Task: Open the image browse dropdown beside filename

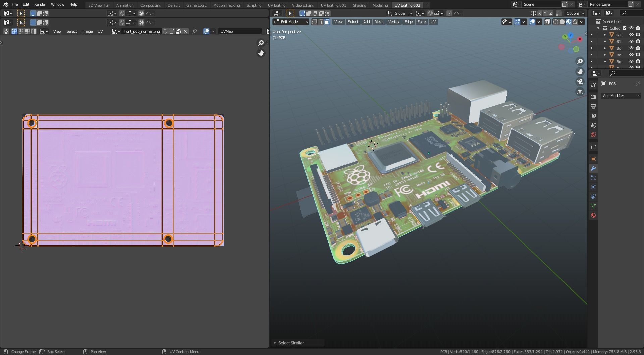Action: (x=116, y=31)
